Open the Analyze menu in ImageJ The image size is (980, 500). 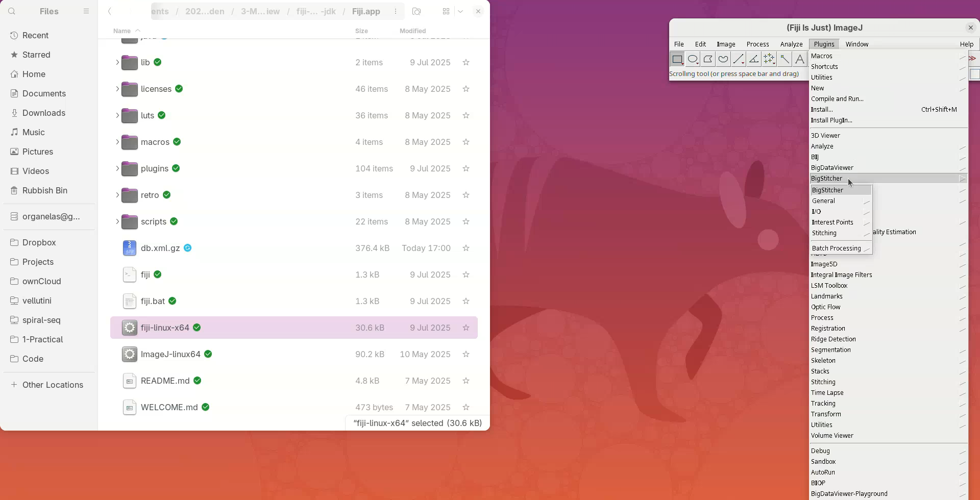point(791,44)
